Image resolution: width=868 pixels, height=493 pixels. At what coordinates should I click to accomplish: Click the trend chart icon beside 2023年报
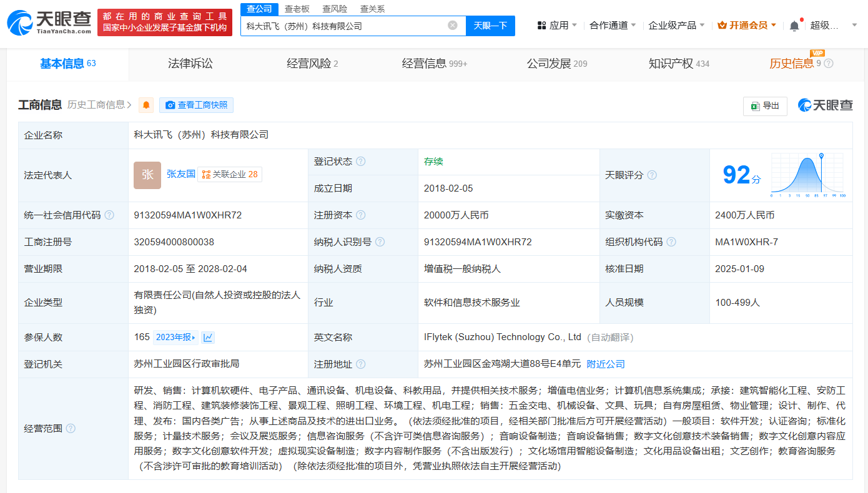click(x=208, y=338)
